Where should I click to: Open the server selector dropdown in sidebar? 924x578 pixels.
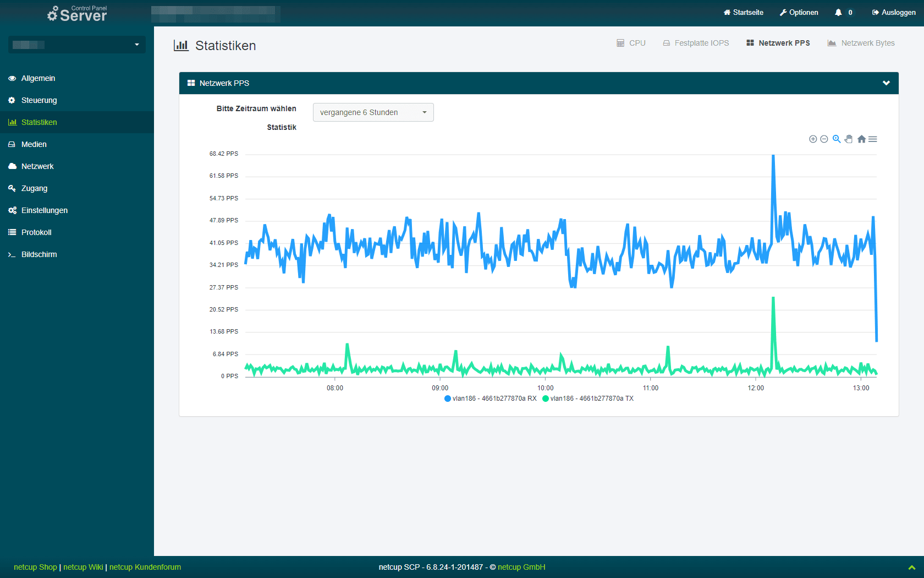tap(77, 45)
